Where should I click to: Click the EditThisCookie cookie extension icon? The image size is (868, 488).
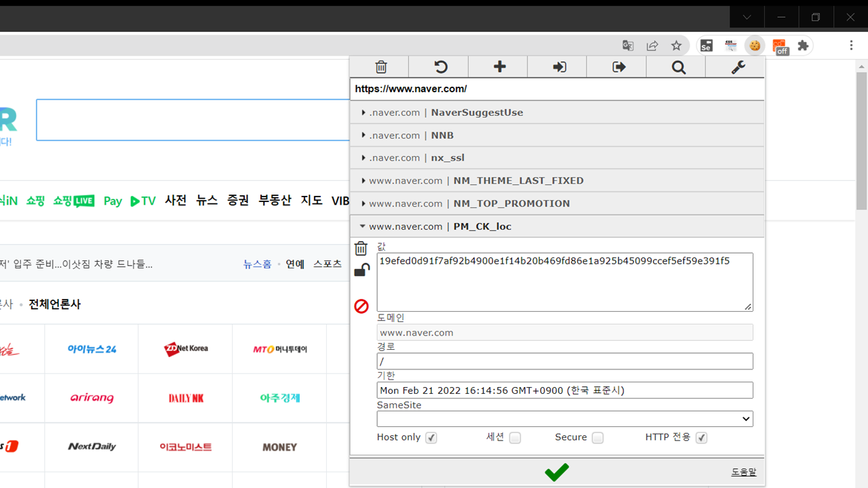click(x=755, y=45)
